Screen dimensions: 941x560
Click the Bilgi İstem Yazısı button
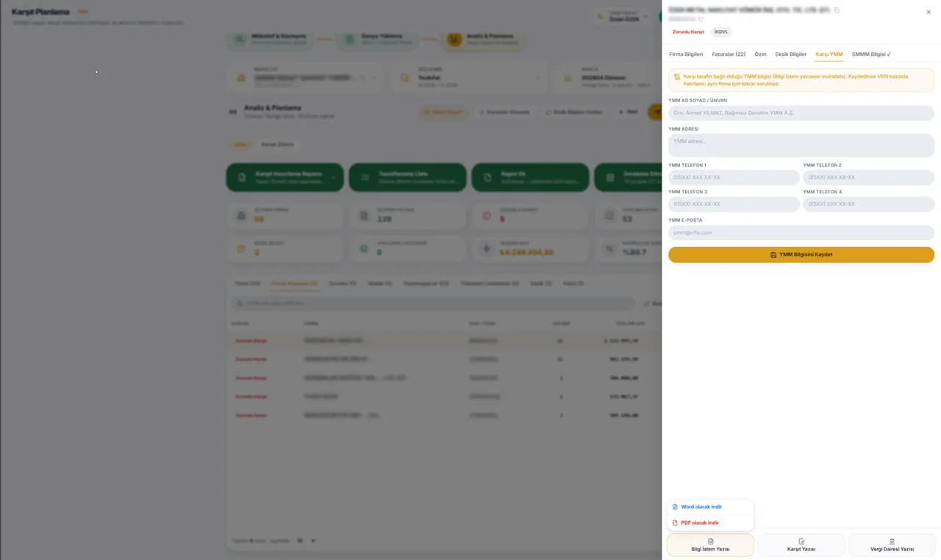(710, 545)
